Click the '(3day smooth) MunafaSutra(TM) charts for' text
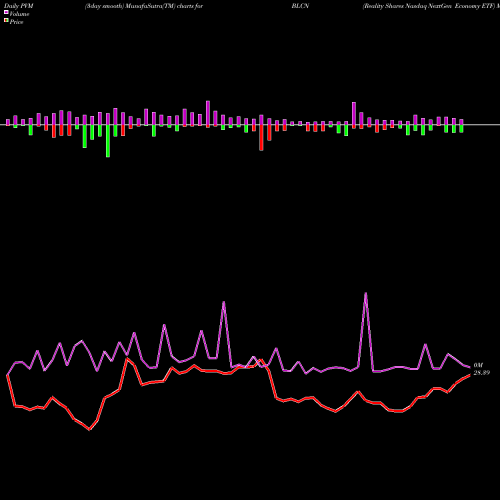 (144, 6)
